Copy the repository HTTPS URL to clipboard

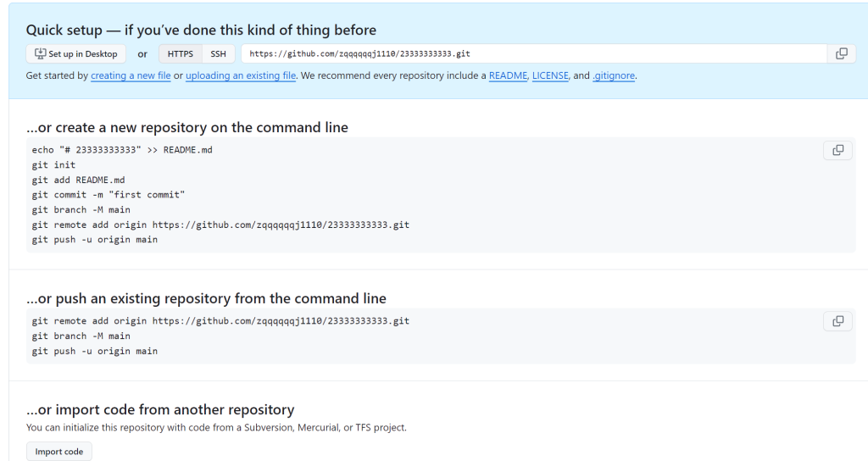[x=841, y=53]
